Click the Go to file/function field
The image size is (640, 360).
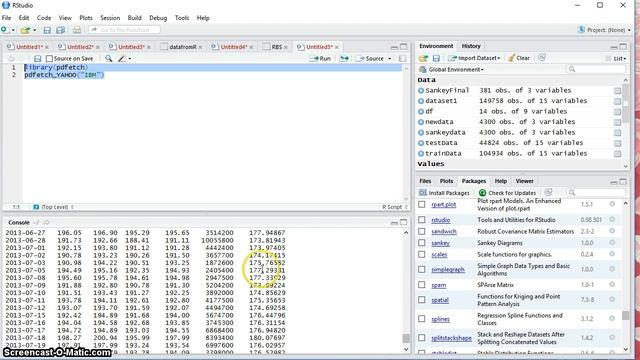(x=124, y=30)
